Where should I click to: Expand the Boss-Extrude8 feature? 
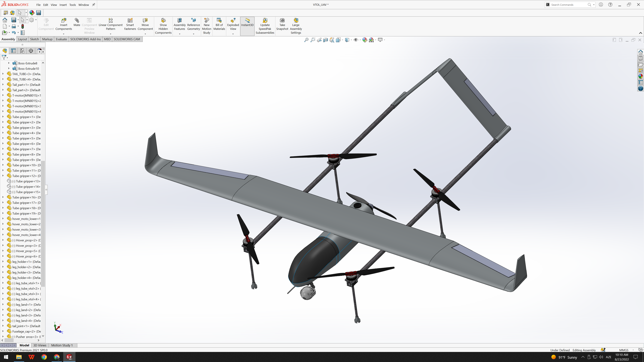pos(9,63)
